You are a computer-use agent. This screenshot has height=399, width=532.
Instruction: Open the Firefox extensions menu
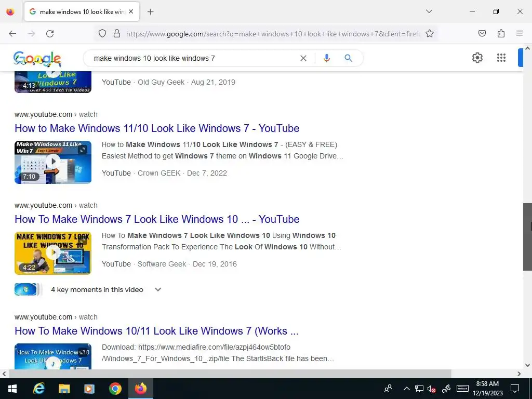click(501, 33)
